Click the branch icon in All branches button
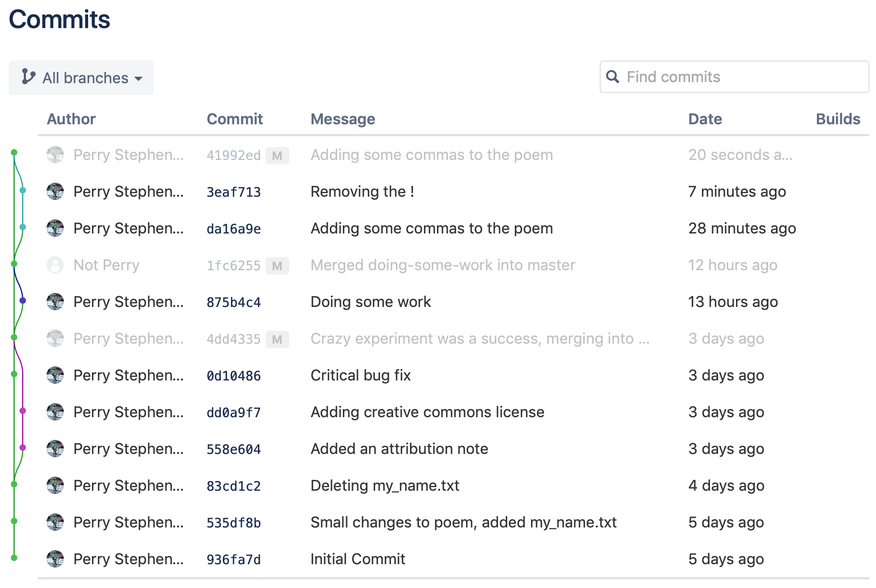 pos(28,77)
